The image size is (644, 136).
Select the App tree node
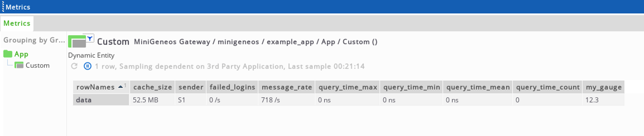click(x=21, y=54)
